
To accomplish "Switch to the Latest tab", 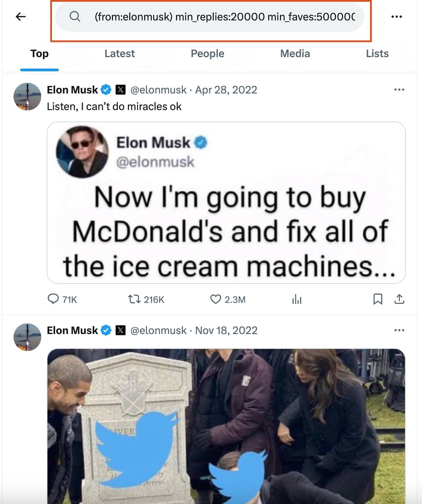I will point(120,54).
